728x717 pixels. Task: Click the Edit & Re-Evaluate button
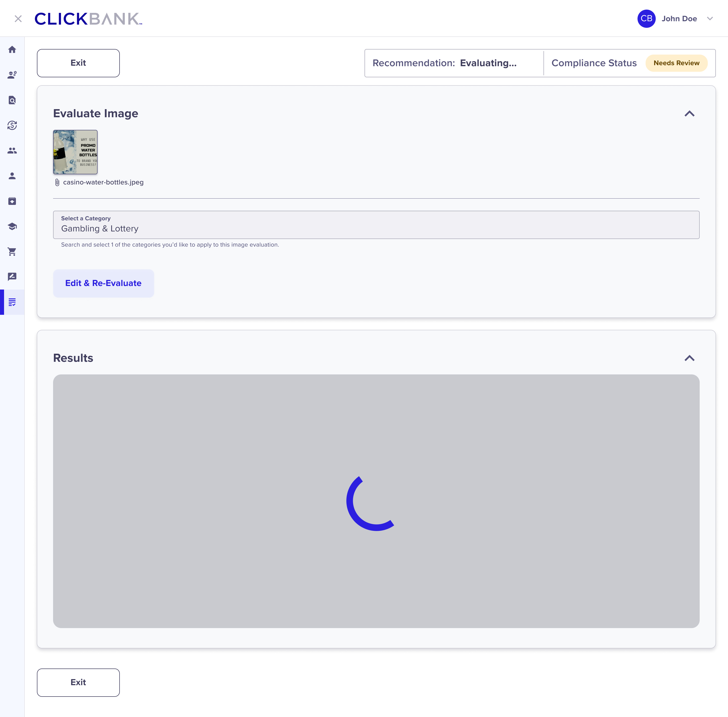coord(103,283)
